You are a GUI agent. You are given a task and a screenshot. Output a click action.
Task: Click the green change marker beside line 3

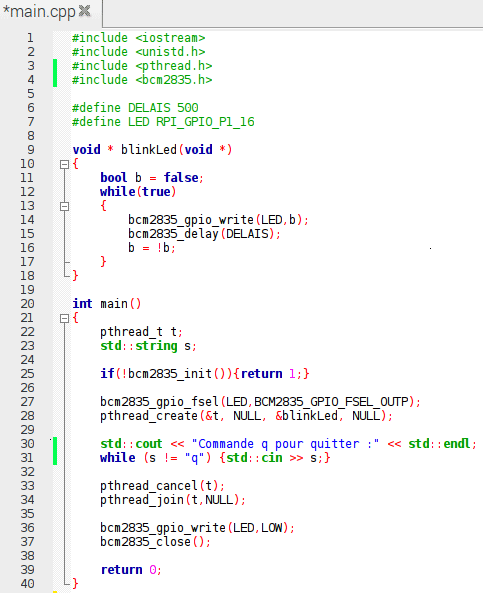[55, 73]
